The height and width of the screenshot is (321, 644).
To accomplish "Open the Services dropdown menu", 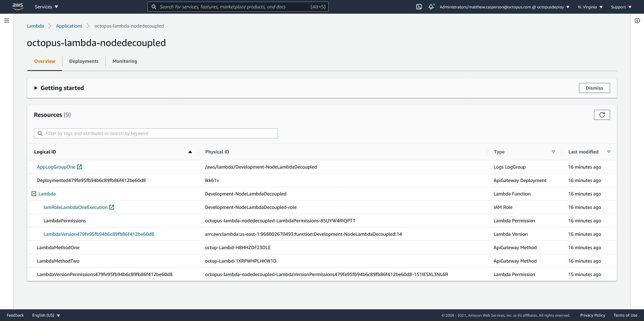I will [x=46, y=7].
